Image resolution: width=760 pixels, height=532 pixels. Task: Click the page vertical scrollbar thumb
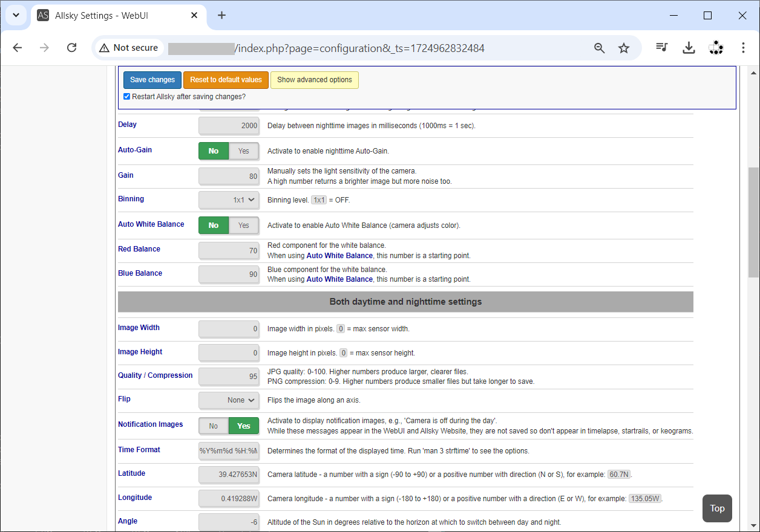pyautogui.click(x=753, y=221)
